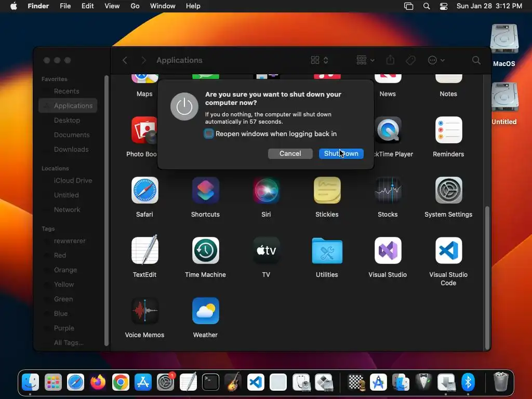
Task: Open the Trash in the Dock
Action: (500, 382)
